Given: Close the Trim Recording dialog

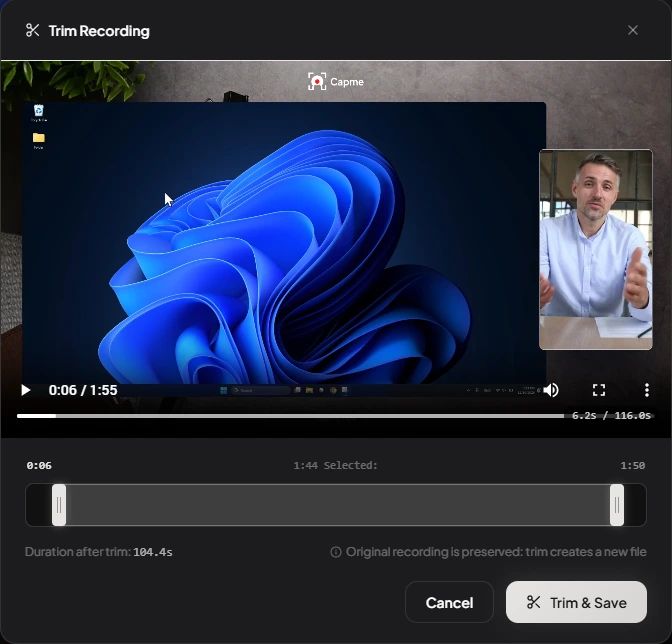Looking at the screenshot, I should [633, 30].
